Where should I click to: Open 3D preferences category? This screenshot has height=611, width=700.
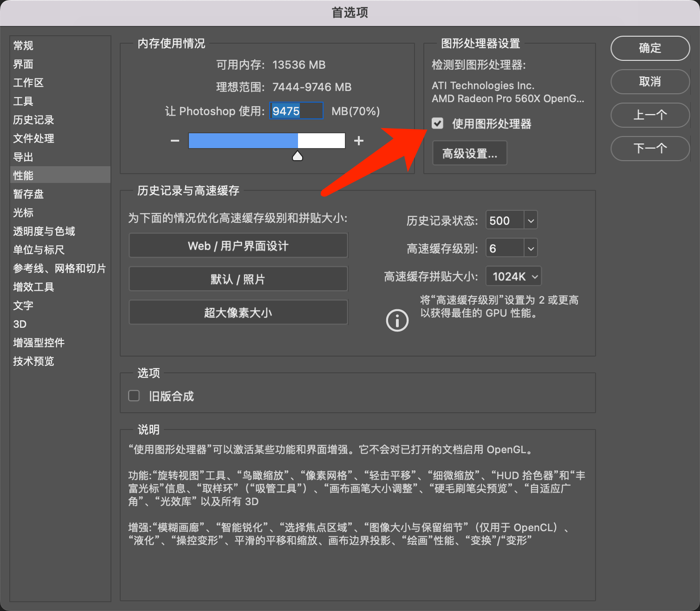pyautogui.click(x=60, y=324)
